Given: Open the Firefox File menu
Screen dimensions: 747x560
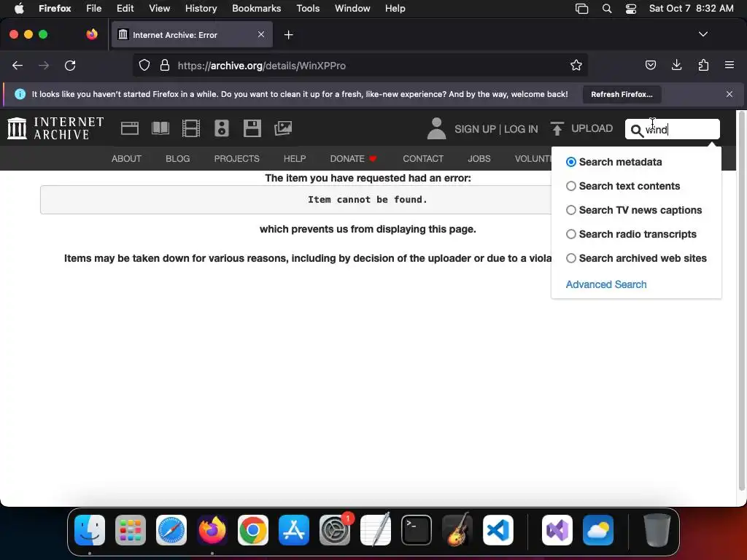Looking at the screenshot, I should pyautogui.click(x=93, y=9).
